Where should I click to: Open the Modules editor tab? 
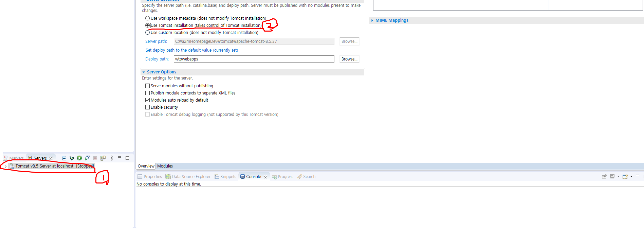click(x=165, y=166)
